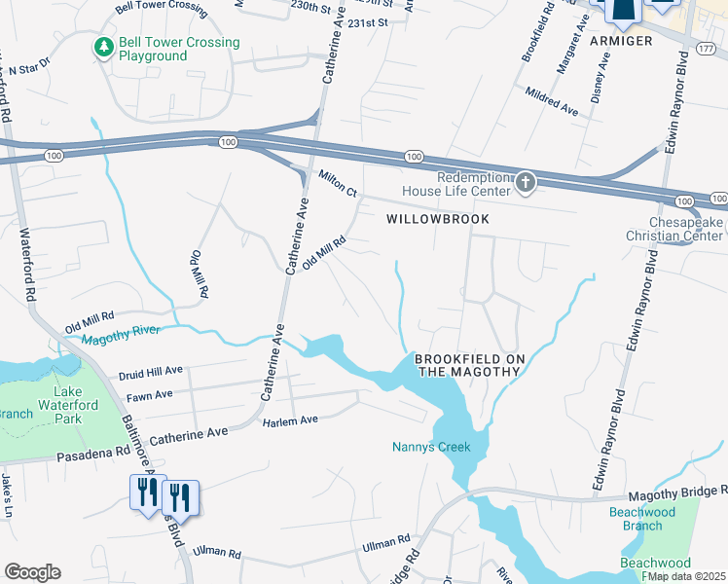This screenshot has height=584, width=728.
Task: Select the Willowbrook neighborhood label
Action: [438, 219]
